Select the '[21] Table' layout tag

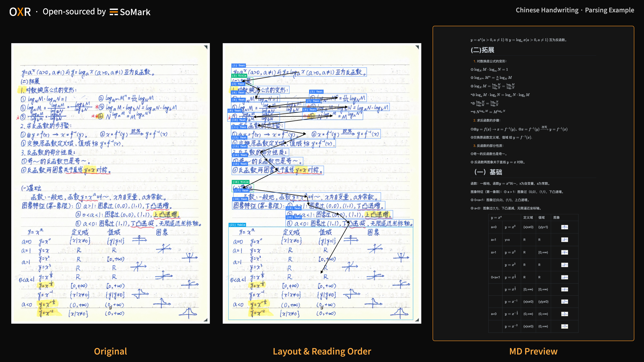click(x=237, y=225)
